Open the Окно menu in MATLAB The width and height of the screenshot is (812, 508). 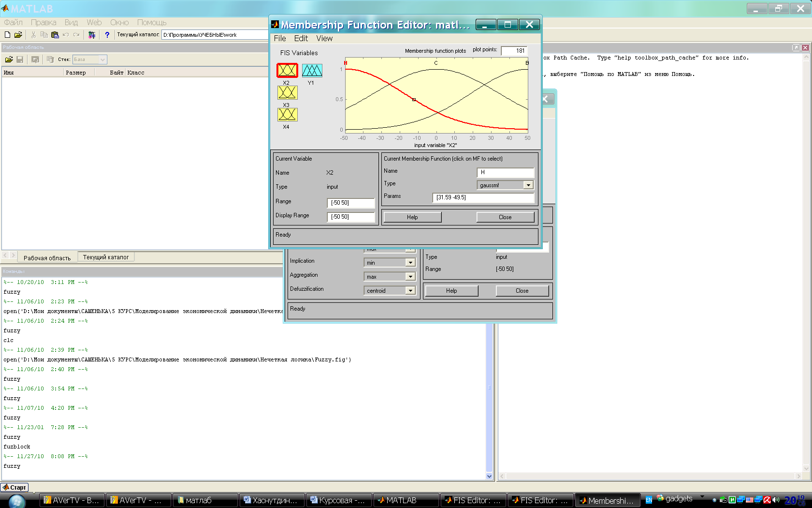(x=119, y=22)
